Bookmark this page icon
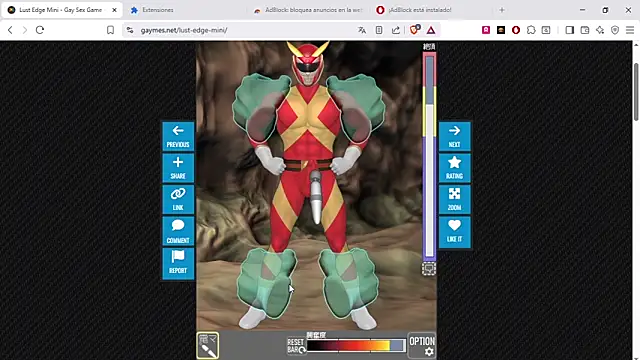The image size is (640, 360). pyautogui.click(x=110, y=30)
